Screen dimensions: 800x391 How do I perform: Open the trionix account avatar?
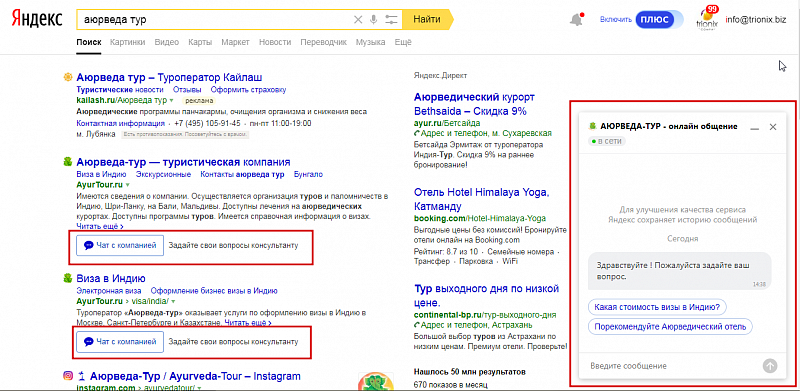tap(707, 20)
